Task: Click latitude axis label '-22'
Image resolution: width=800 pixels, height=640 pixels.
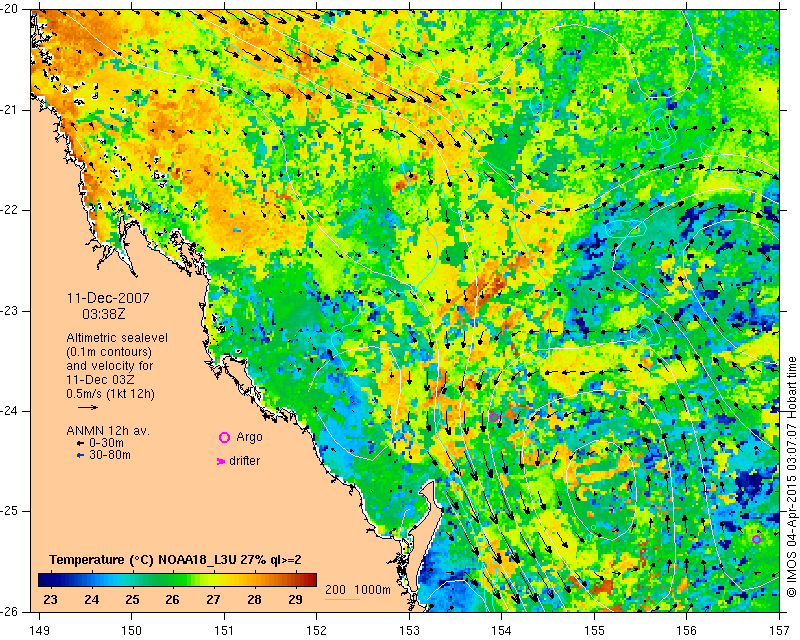Action: coord(9,210)
